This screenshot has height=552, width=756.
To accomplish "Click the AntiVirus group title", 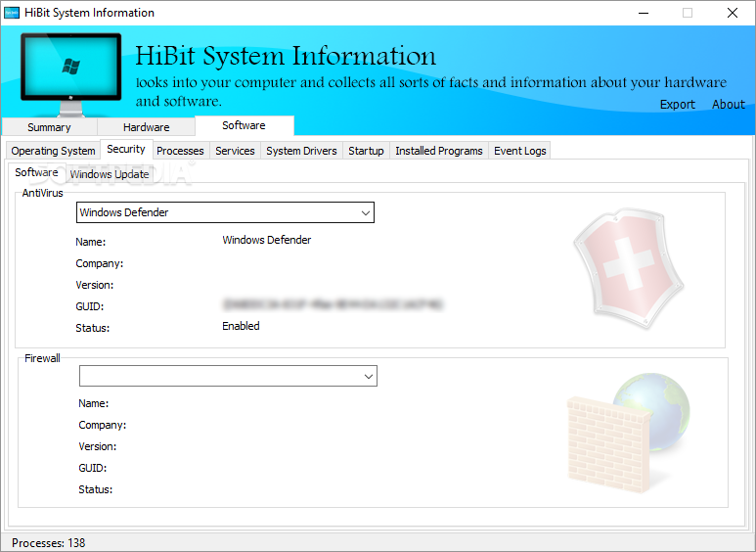I will pos(42,193).
